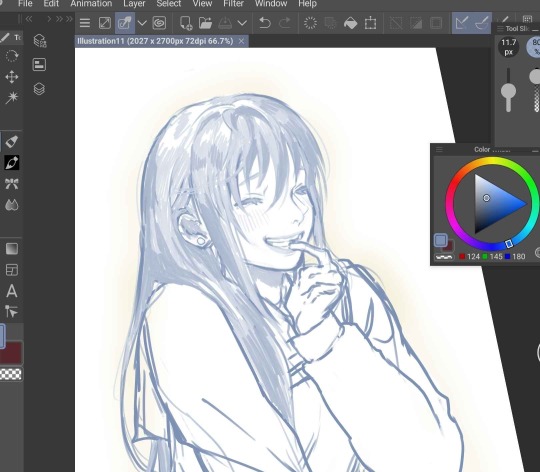This screenshot has height=472, width=540.
Task: Minimize the Color panel
Action: [535, 150]
